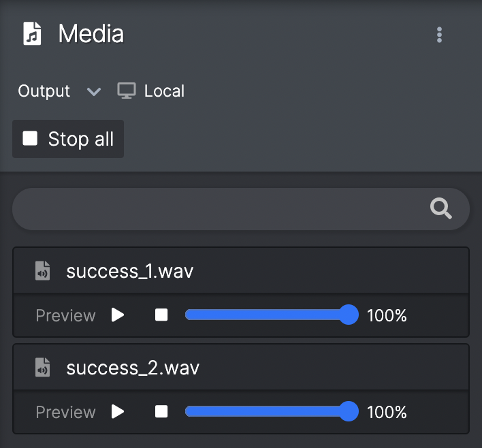The height and width of the screenshot is (448, 482).
Task: Stop preview of success_2.wav
Action: tap(161, 411)
